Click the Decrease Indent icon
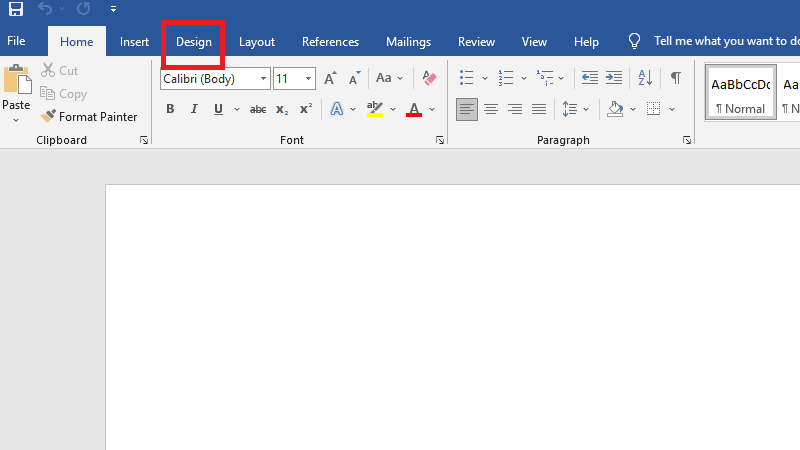This screenshot has width=800, height=450. 590,78
